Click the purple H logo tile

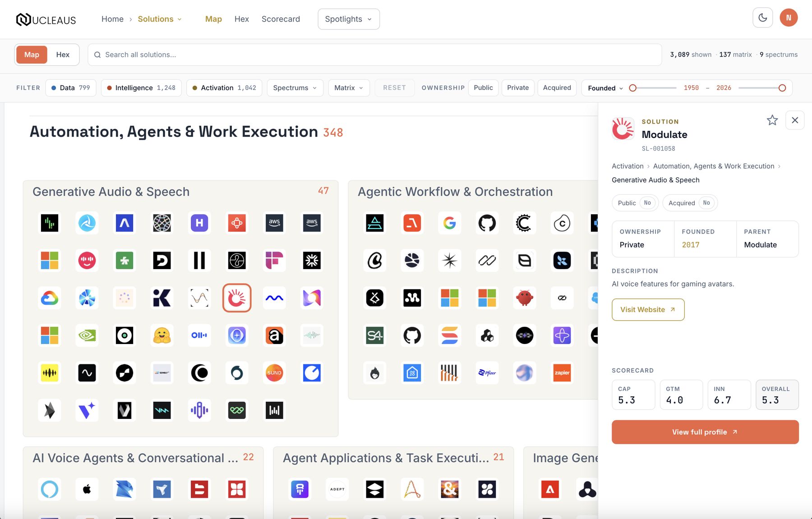[x=199, y=223]
